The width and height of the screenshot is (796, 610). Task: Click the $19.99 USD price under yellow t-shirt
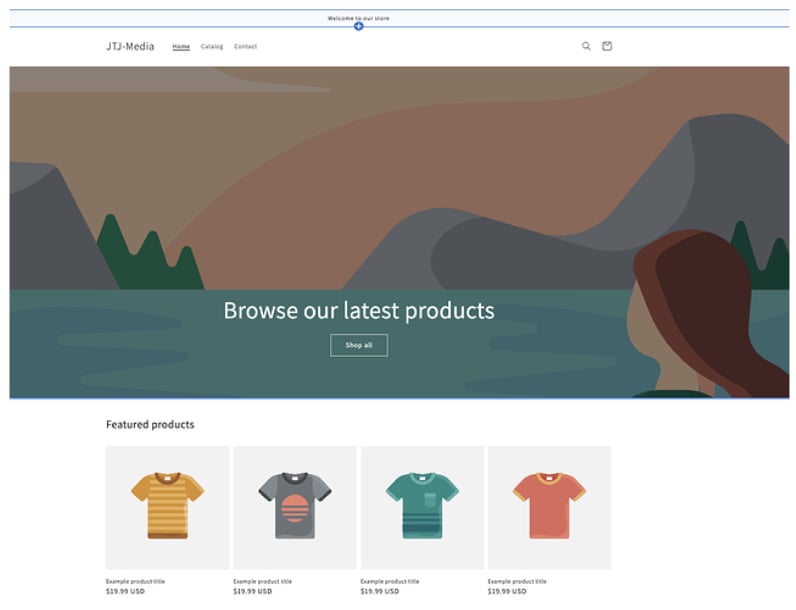coord(125,591)
